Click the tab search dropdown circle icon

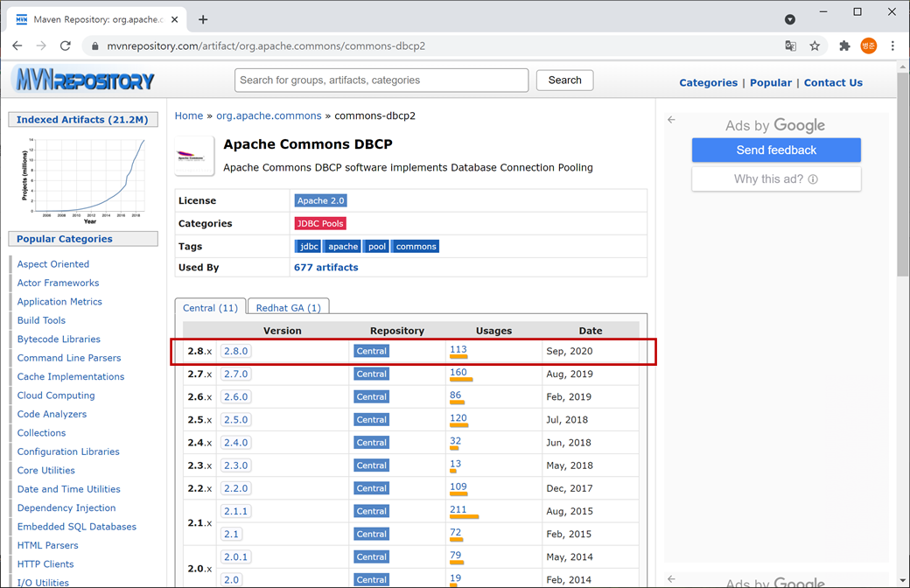point(790,20)
